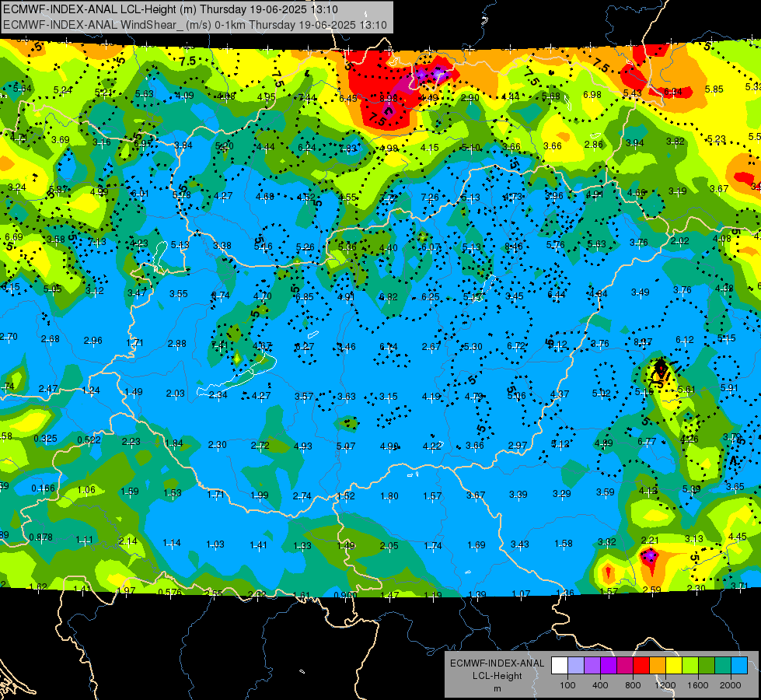
Task: Choose the orange legend swatch
Action: 658,666
